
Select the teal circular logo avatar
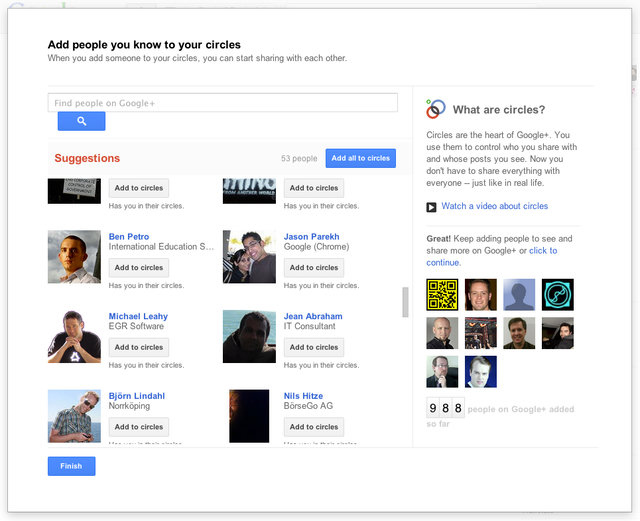(x=558, y=294)
